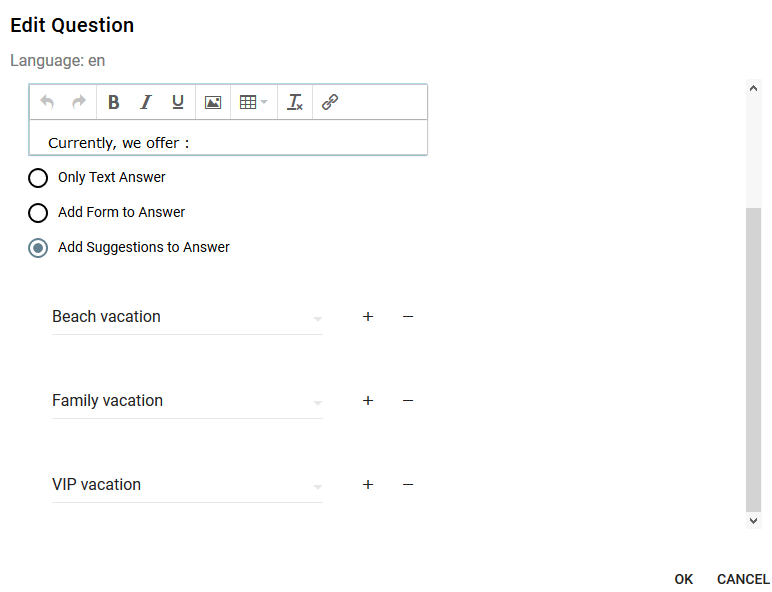The height and width of the screenshot is (592, 772).
Task: Toggle underline formatting
Action: pos(178,102)
